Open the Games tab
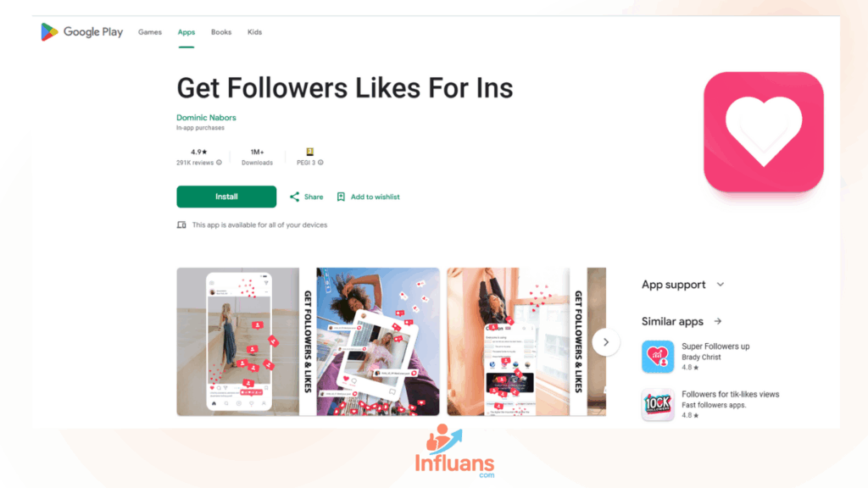The height and width of the screenshot is (488, 868). (150, 32)
